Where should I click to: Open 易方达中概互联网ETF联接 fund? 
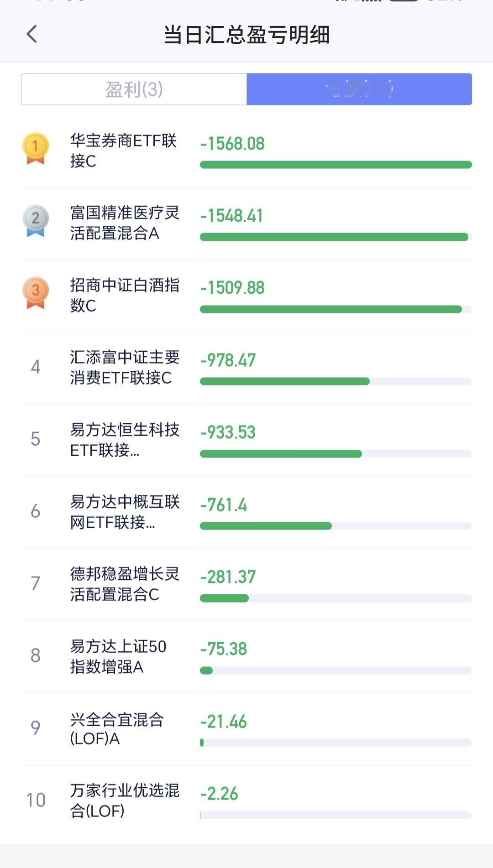(x=246, y=512)
